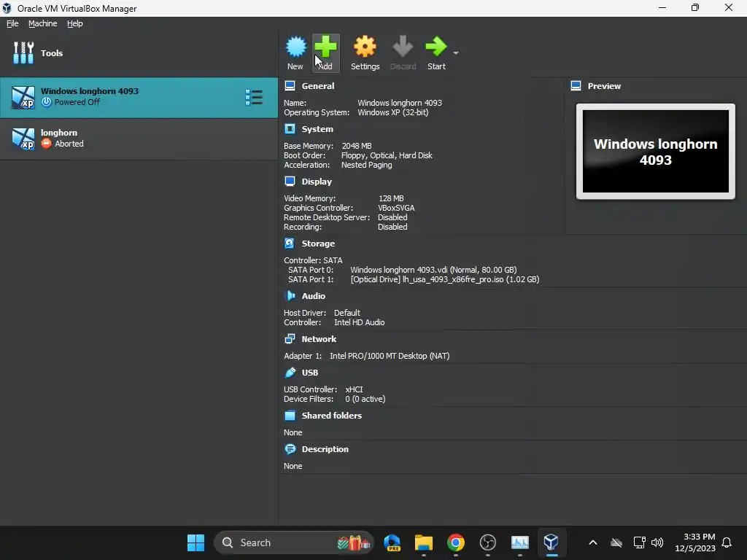The height and width of the screenshot is (560, 747).
Task: Click the Tools wrench icon
Action: [23, 52]
